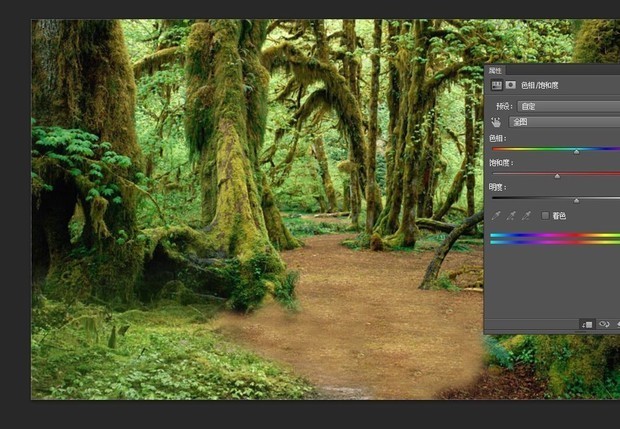Click the Hue slider handle

coord(577,151)
